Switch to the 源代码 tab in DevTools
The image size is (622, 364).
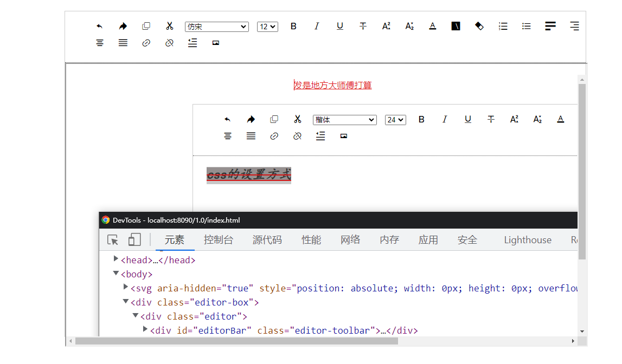267,240
